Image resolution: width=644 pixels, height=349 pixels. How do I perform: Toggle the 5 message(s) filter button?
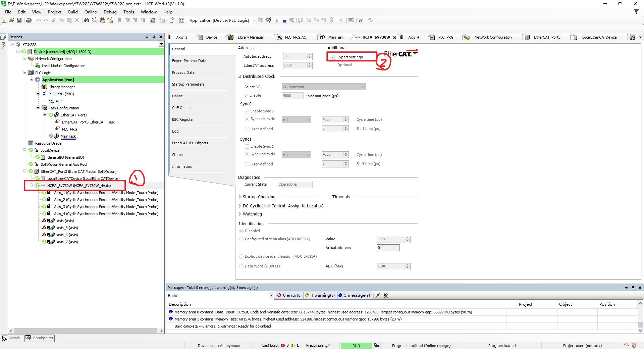tap(354, 295)
